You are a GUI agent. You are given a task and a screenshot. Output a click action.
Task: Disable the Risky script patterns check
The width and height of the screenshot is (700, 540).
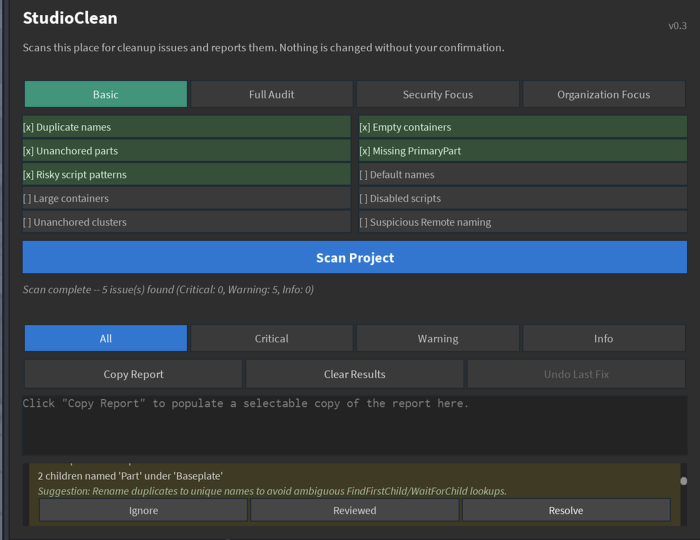click(x=187, y=174)
